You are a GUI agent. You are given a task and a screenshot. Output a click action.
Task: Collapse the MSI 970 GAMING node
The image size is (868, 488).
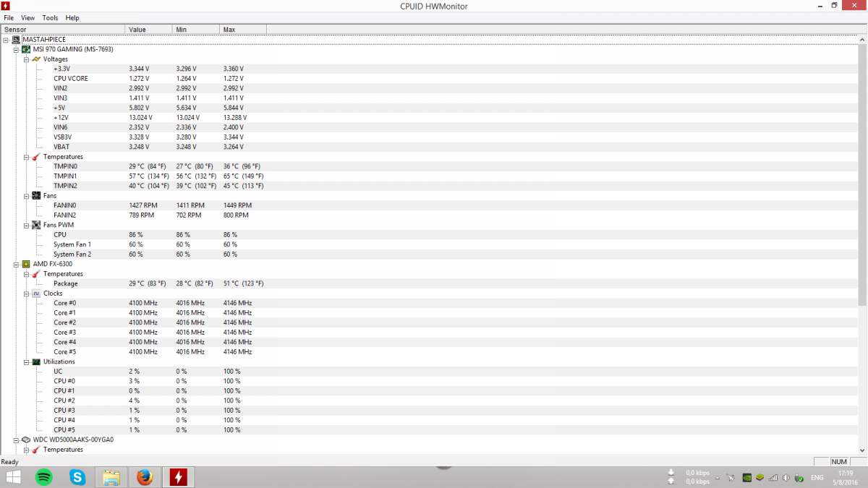tap(16, 49)
